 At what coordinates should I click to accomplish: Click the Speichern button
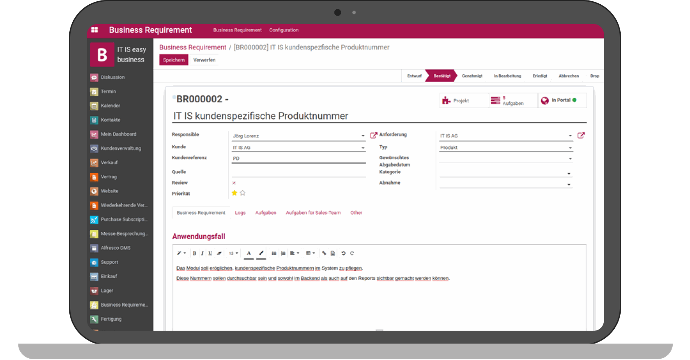coord(174,60)
